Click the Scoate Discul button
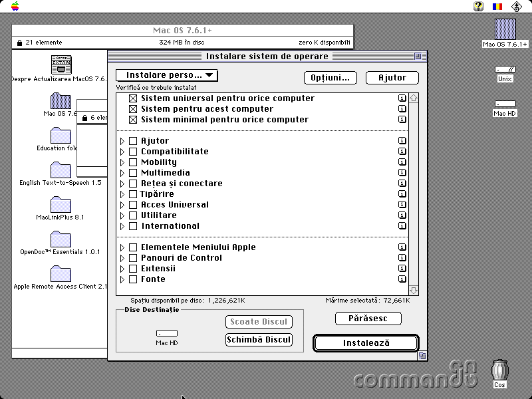Viewport: 532px width, 399px height. [x=259, y=322]
